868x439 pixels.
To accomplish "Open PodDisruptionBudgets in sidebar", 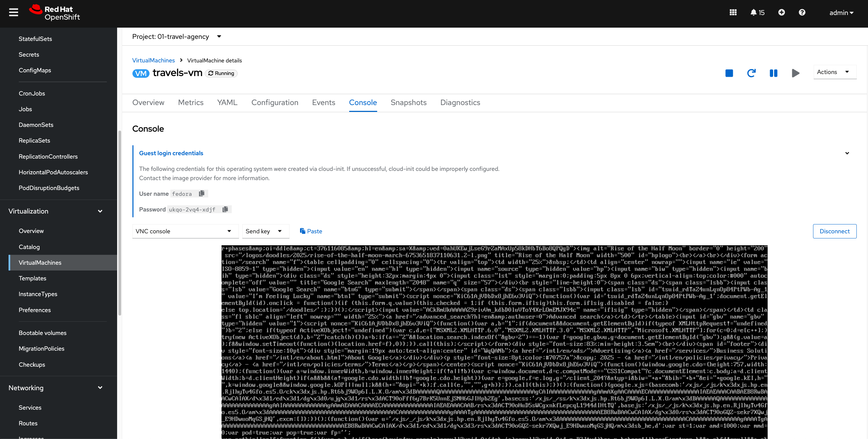I will point(49,188).
